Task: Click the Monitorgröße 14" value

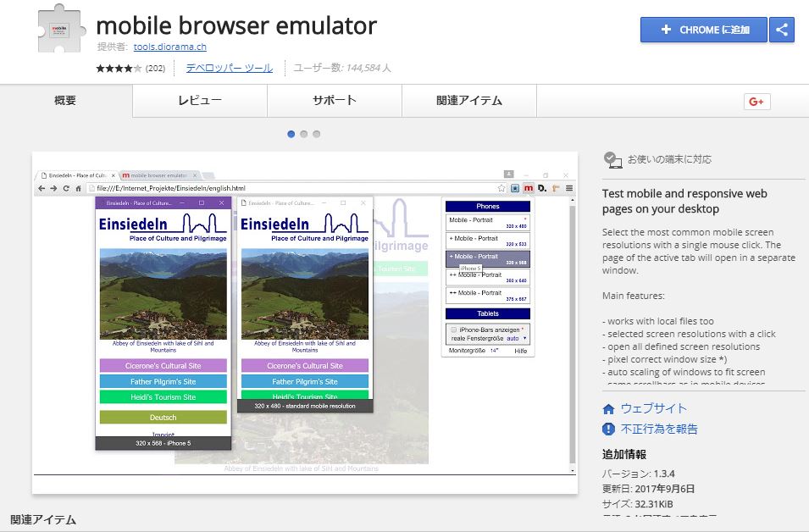Action: point(494,351)
